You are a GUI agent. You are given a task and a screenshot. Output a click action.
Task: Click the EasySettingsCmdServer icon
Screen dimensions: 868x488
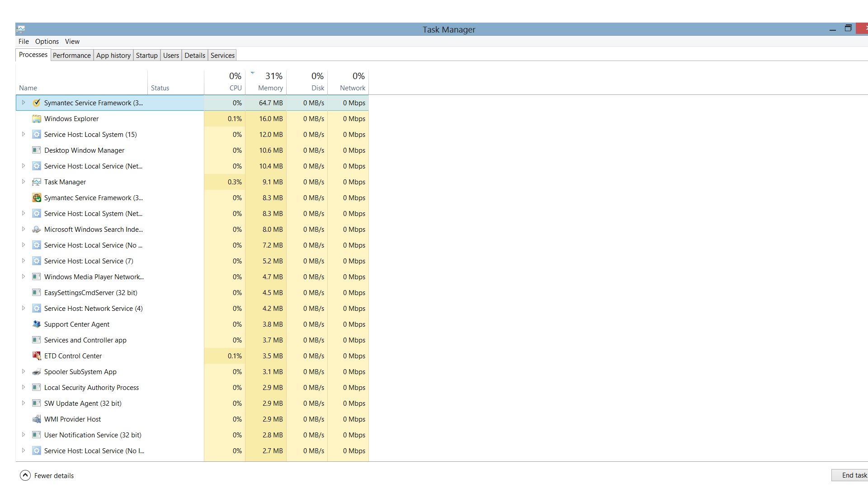(x=37, y=293)
